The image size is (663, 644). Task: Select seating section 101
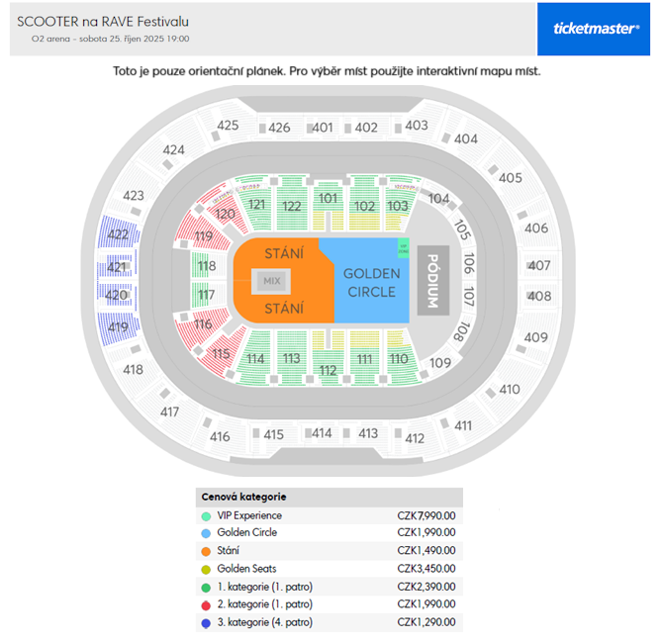pos(328,205)
